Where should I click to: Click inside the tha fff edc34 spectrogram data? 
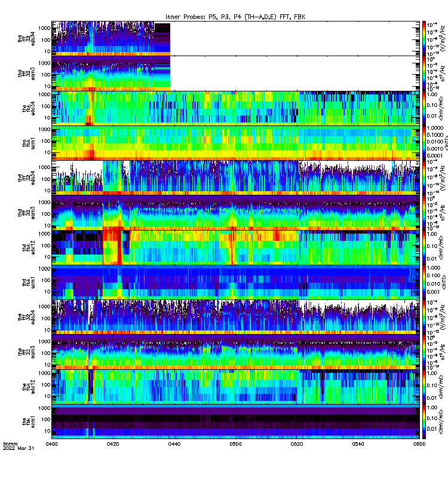tap(111, 39)
